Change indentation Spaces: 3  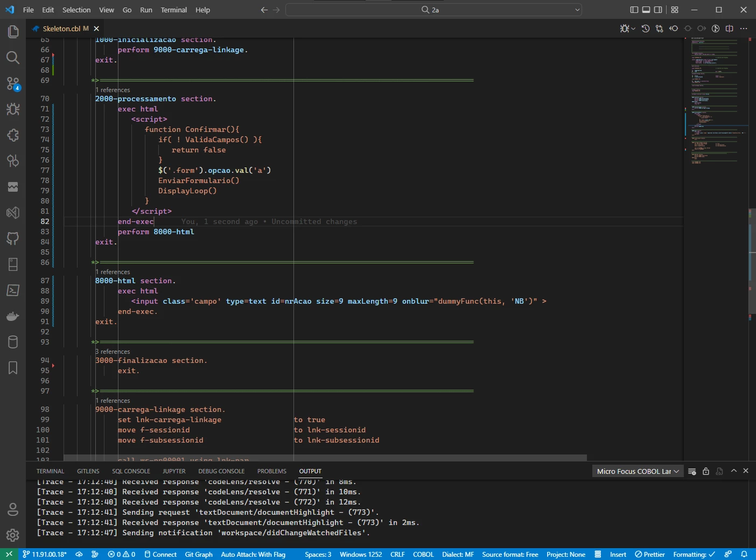pos(318,554)
